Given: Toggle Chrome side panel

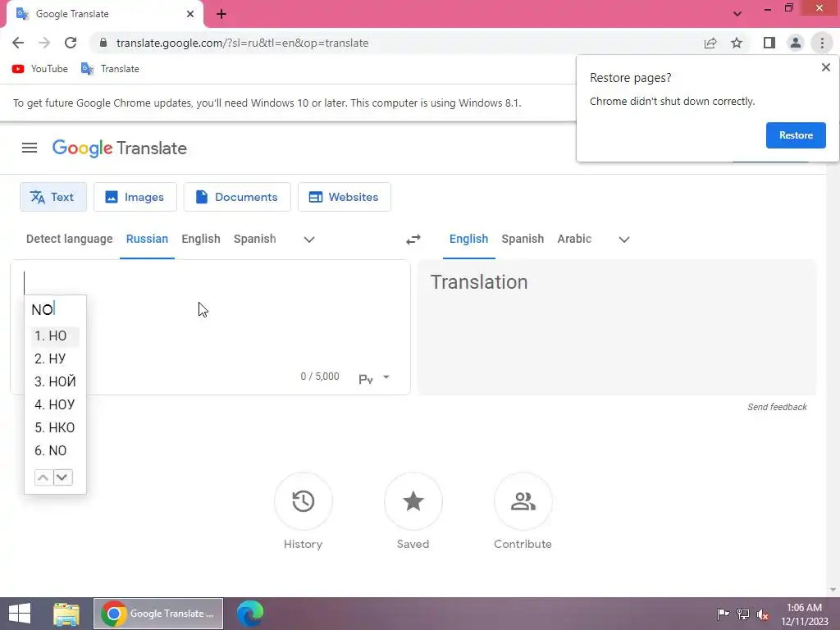Looking at the screenshot, I should pyautogui.click(x=769, y=43).
